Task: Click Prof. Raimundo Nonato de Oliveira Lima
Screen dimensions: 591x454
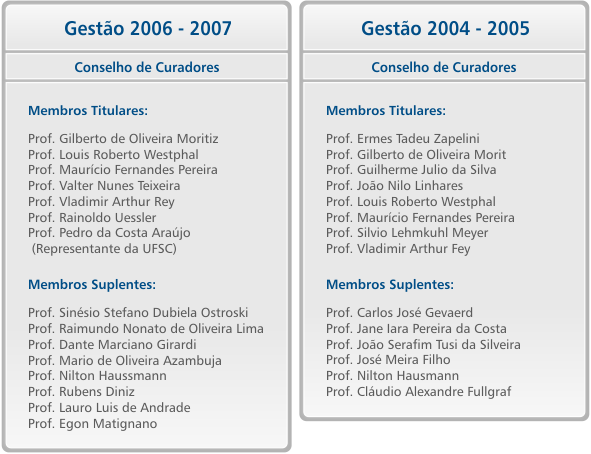Action: (x=146, y=329)
